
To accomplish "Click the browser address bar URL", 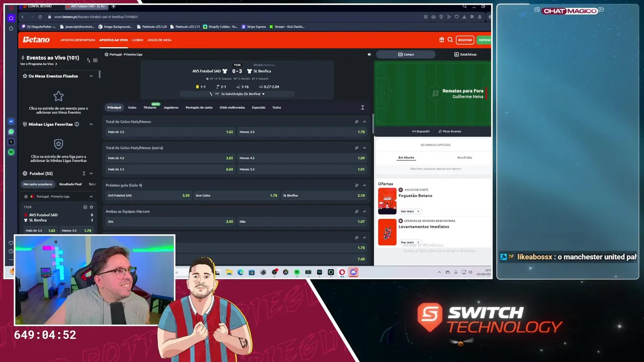I will pyautogui.click(x=96, y=17).
